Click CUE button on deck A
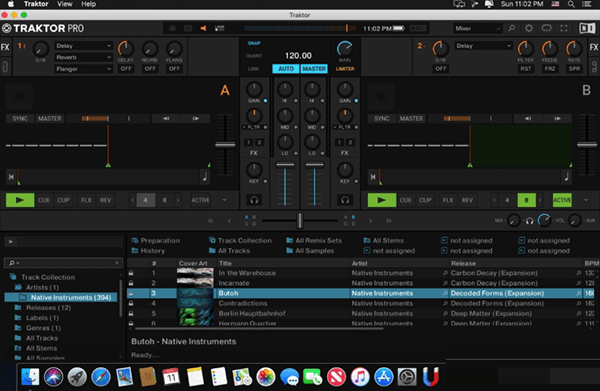 [44, 200]
